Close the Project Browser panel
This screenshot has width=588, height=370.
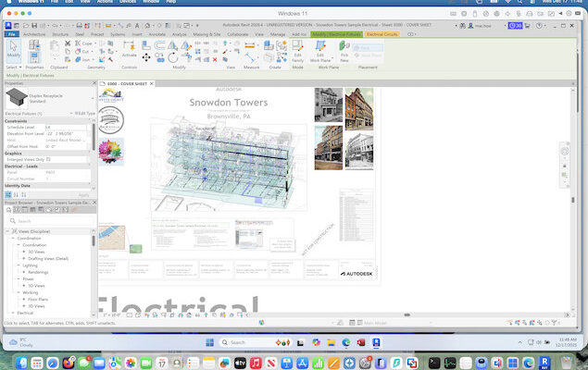pyautogui.click(x=94, y=203)
